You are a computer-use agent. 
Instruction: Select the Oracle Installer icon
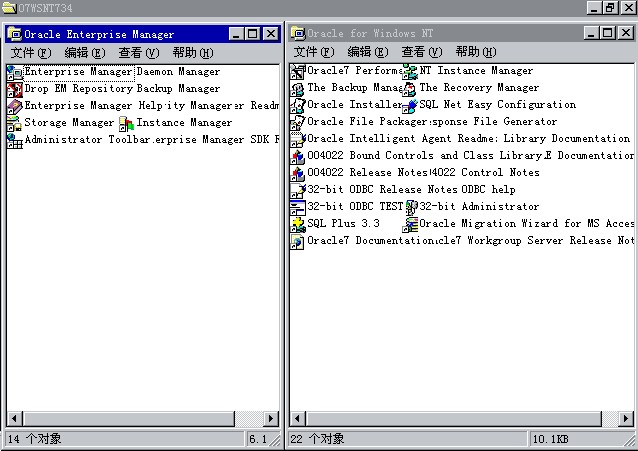click(297, 106)
